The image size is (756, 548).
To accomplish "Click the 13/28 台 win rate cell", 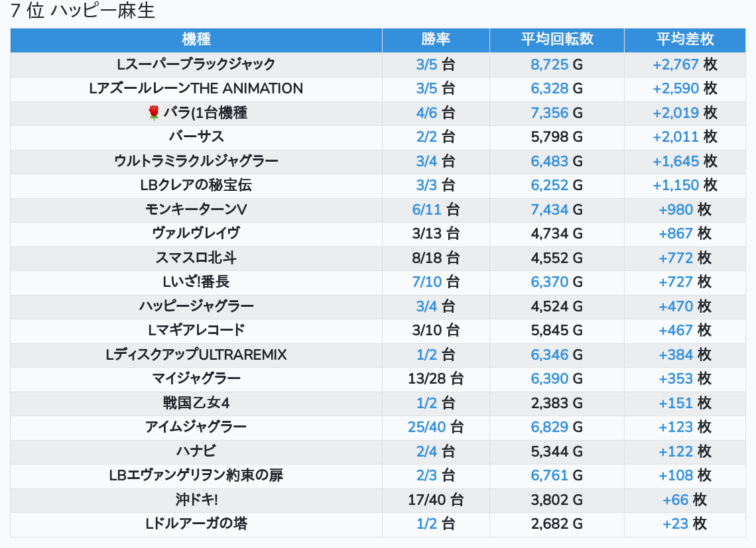I will click(436, 379).
